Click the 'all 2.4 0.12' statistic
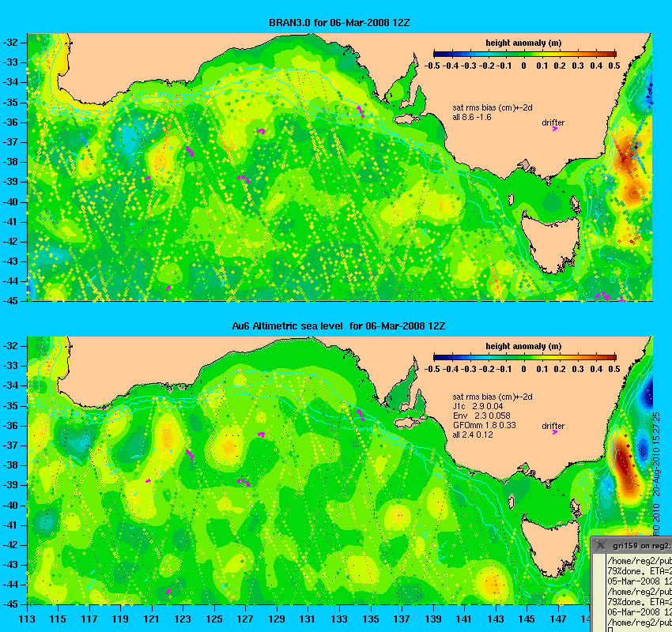The width and height of the screenshot is (672, 632). click(473, 434)
